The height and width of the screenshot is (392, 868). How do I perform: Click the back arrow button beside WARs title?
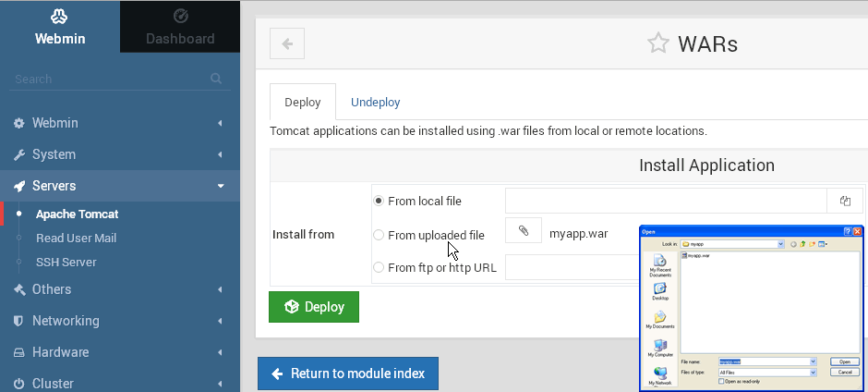(287, 43)
